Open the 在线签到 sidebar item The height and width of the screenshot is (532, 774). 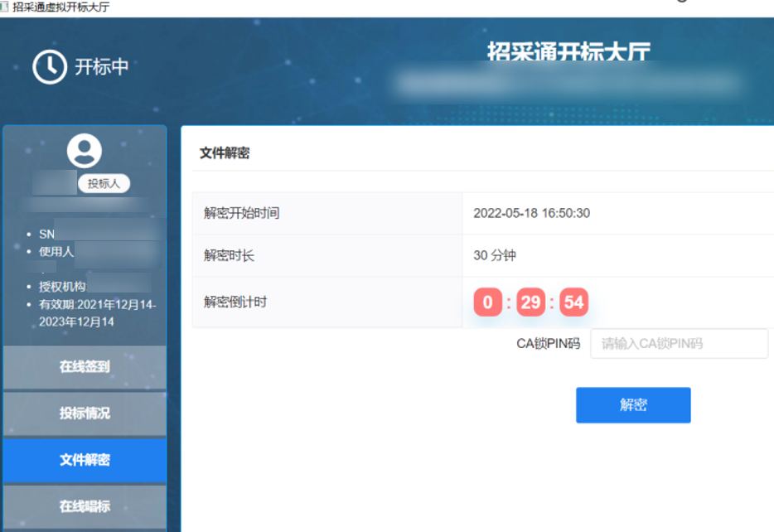(x=85, y=366)
